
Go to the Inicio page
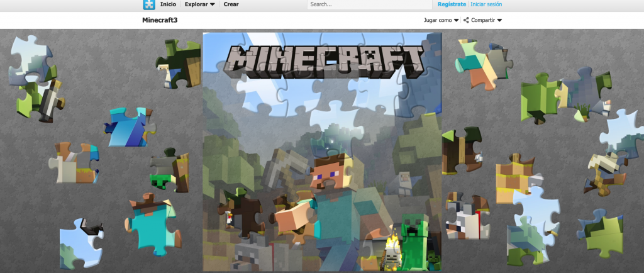pyautogui.click(x=168, y=4)
